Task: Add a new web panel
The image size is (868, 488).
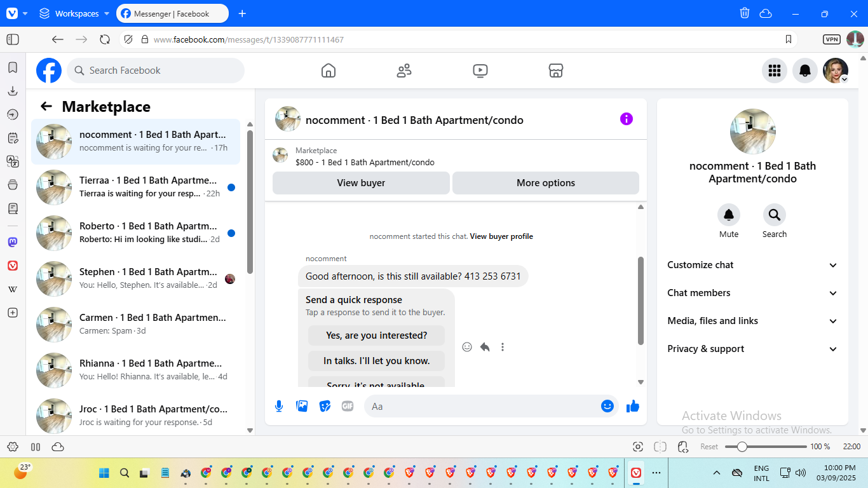Action: point(13,313)
